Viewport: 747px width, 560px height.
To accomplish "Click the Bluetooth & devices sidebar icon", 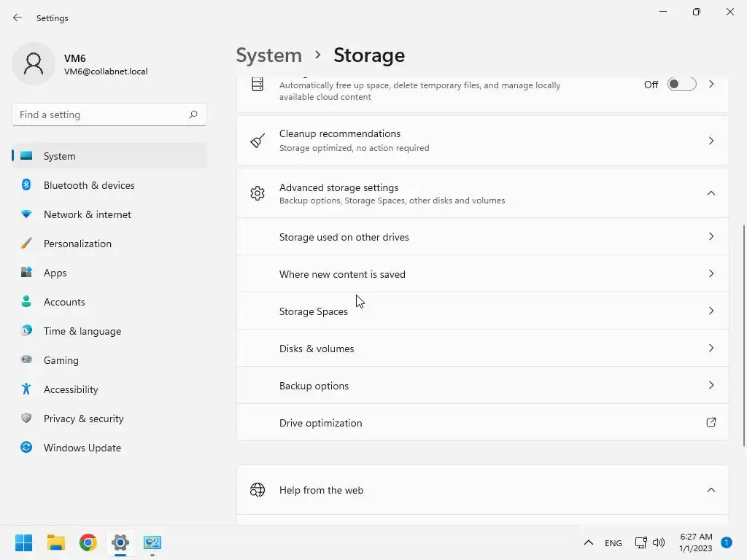I will [26, 185].
